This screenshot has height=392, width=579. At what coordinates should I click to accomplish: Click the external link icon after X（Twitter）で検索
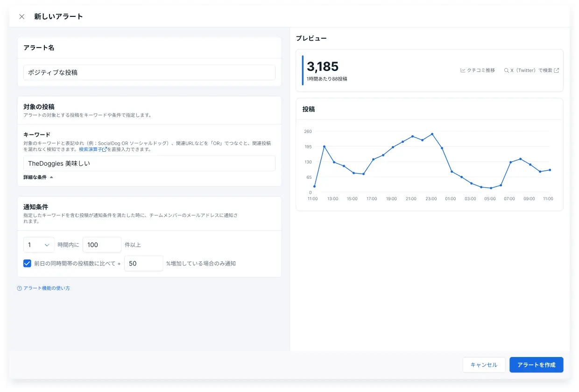coord(556,70)
